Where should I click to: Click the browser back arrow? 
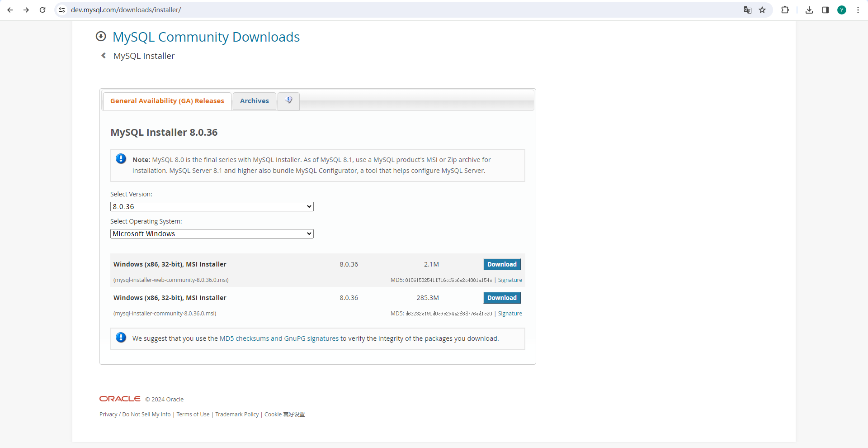point(10,10)
